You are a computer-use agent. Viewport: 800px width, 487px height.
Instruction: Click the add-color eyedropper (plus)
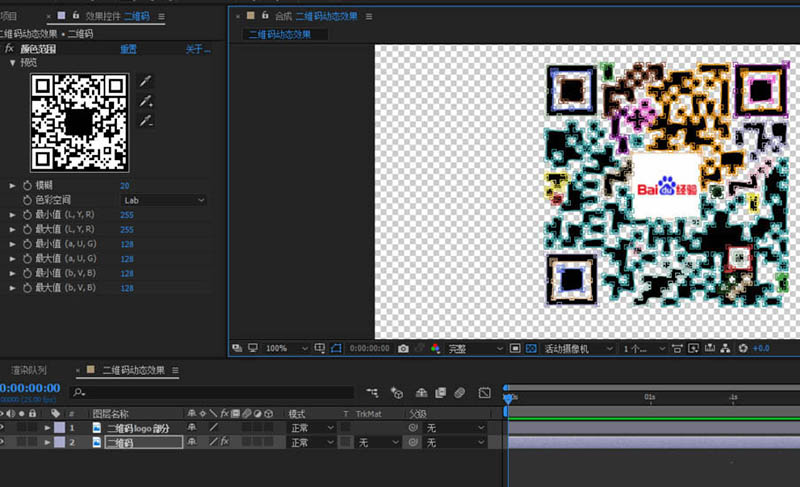(146, 101)
